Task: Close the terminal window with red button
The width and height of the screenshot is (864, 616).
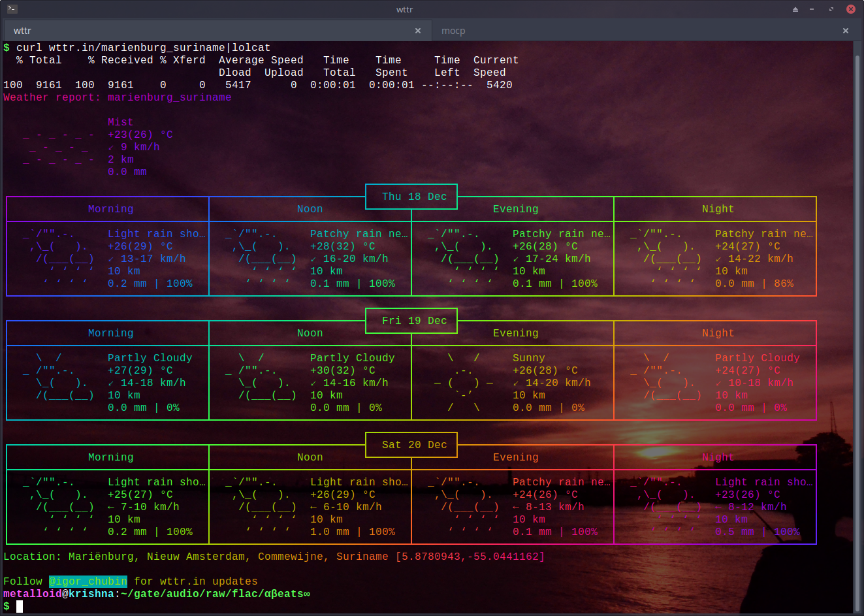Action: (850, 9)
